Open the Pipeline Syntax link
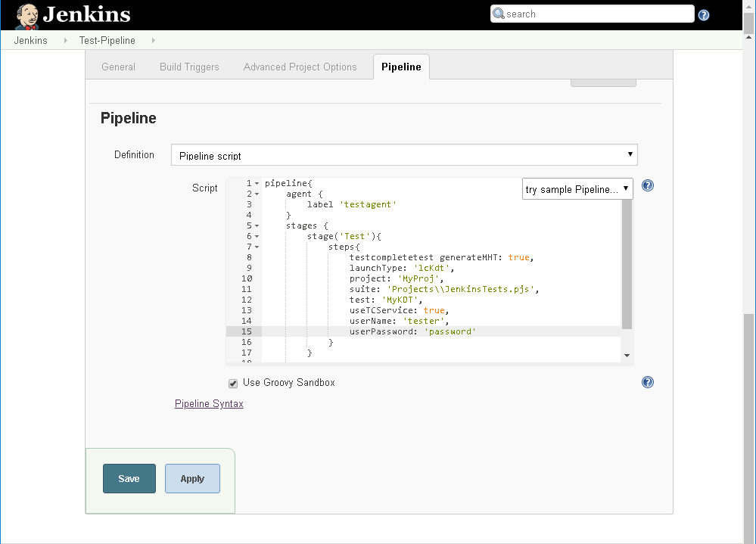The image size is (756, 544). [x=209, y=404]
